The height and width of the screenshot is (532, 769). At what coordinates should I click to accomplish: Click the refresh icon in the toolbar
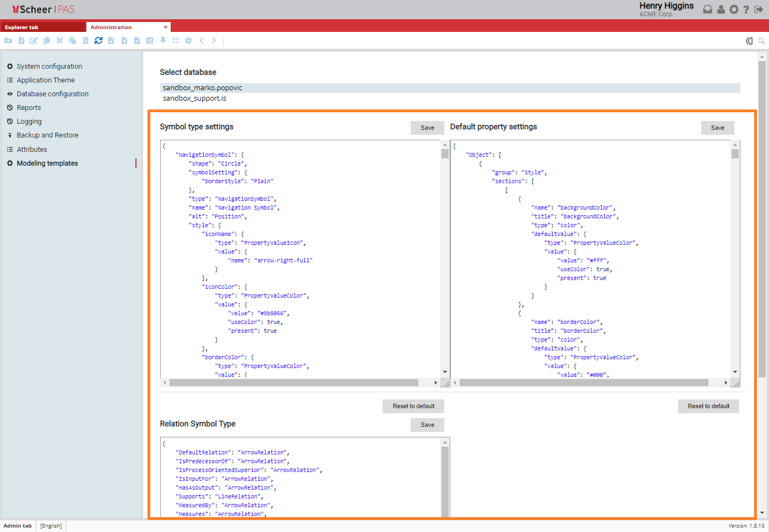99,41
